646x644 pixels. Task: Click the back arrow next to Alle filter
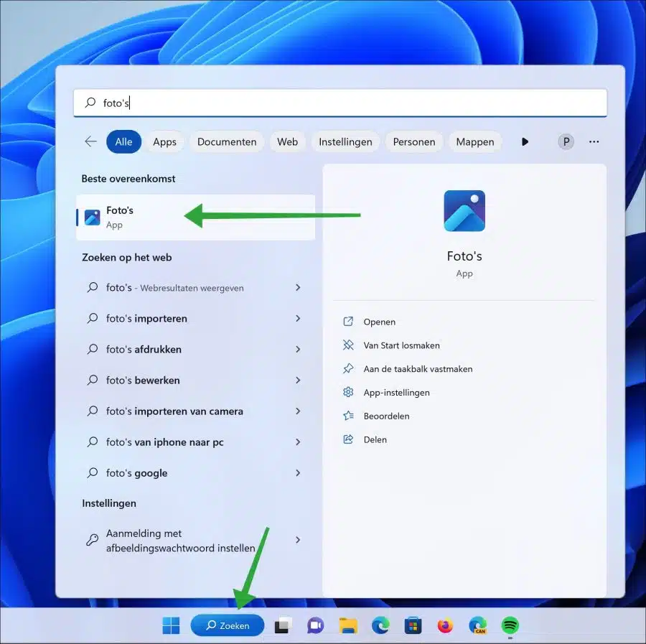tap(90, 141)
